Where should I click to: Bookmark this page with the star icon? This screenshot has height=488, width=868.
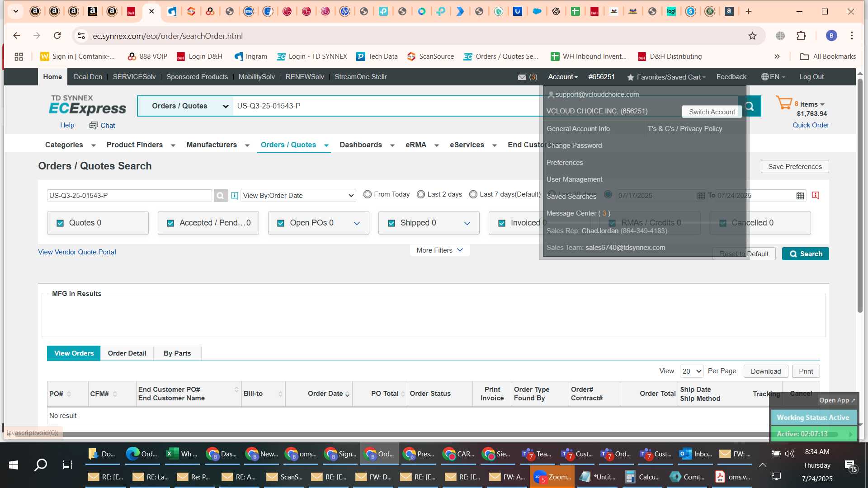(752, 36)
